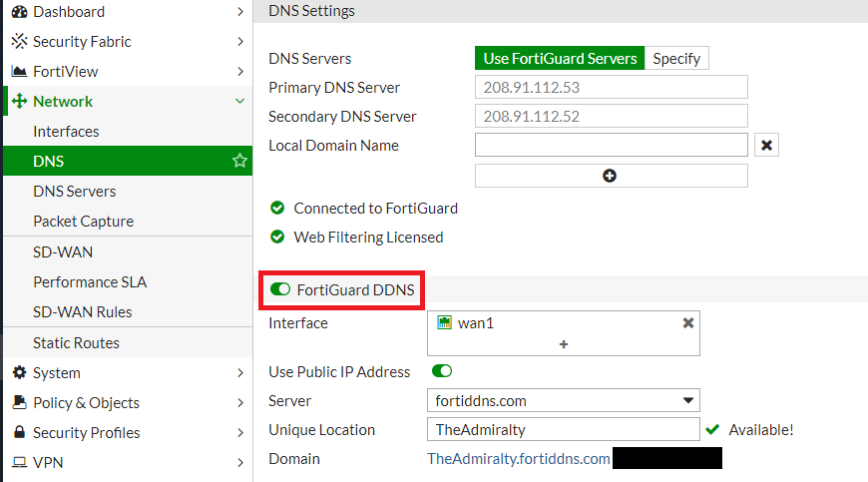Click the Security Fabric icon
The image size is (868, 482).
[x=19, y=42]
